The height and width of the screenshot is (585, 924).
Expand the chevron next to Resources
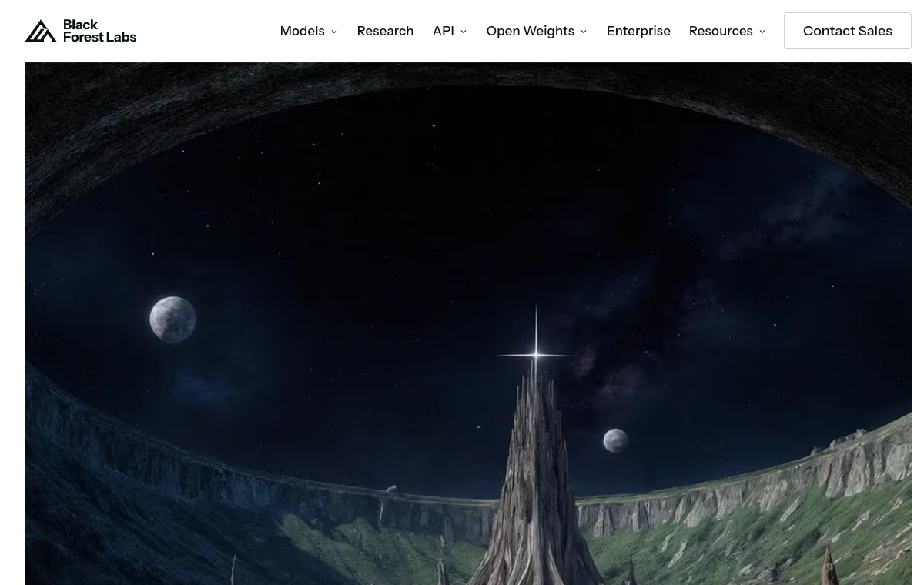click(762, 32)
